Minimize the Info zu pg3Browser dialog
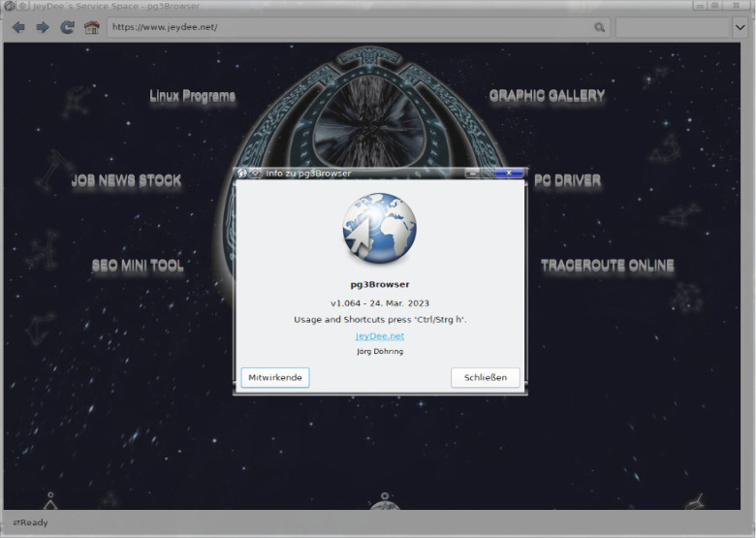 [473, 174]
